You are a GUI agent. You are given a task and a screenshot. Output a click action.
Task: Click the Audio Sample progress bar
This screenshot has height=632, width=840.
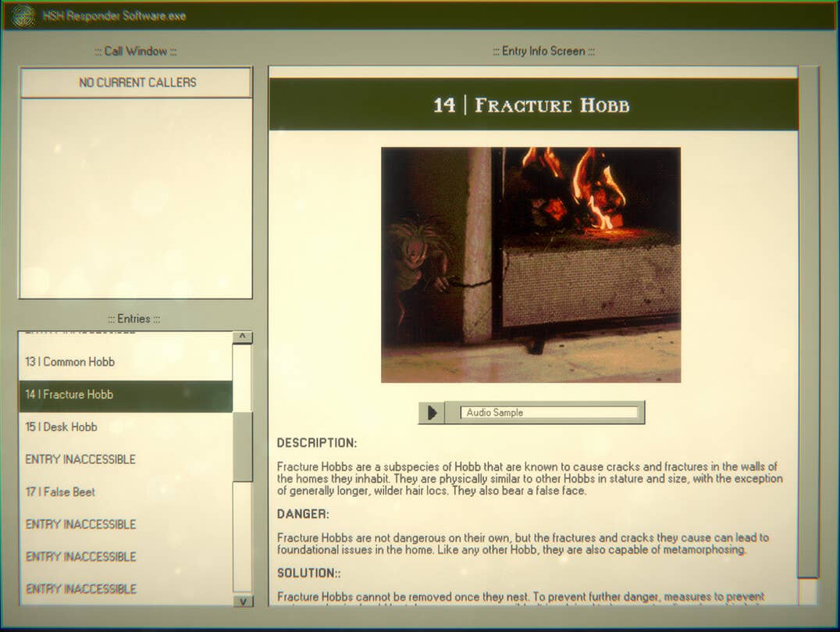pyautogui.click(x=549, y=412)
